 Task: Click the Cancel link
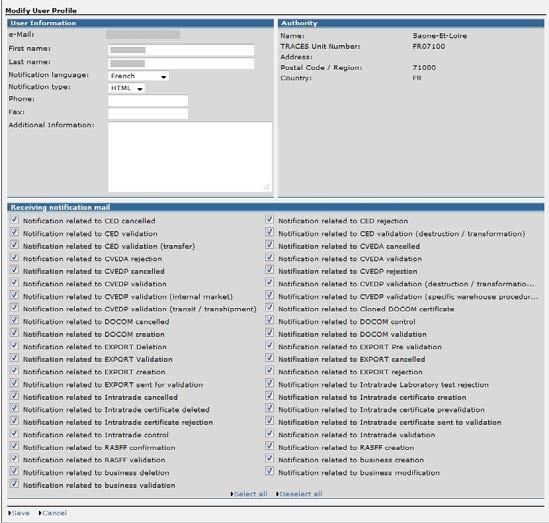(x=53, y=513)
